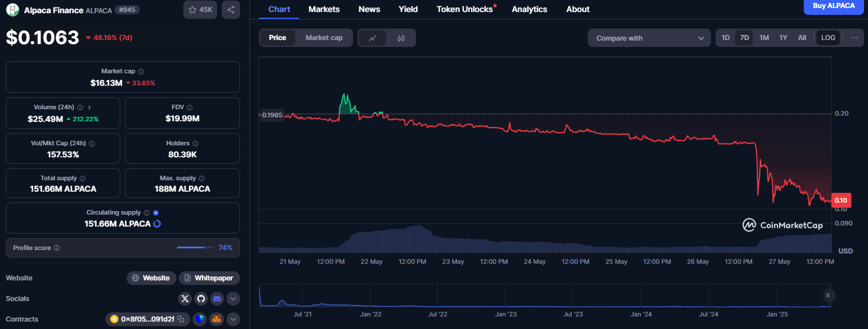Screen dimensions: 868x329
Task: Open the Whitepaper link
Action: click(209, 278)
